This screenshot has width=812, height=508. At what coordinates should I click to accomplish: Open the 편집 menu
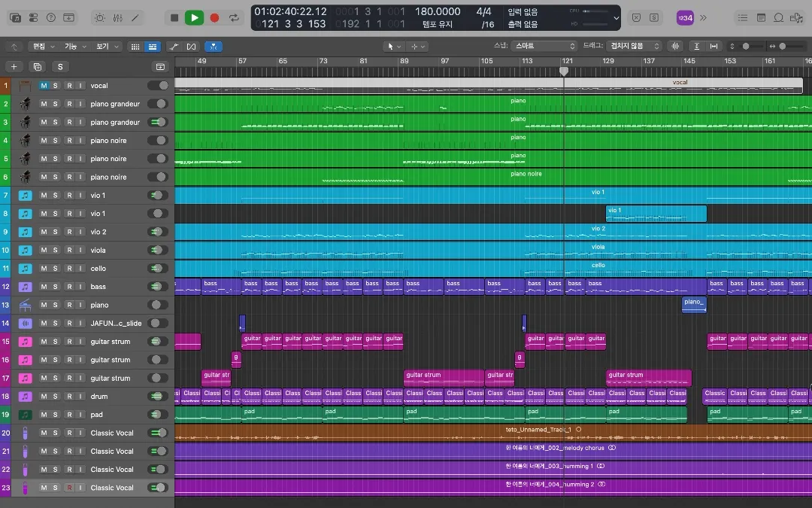pyautogui.click(x=44, y=47)
